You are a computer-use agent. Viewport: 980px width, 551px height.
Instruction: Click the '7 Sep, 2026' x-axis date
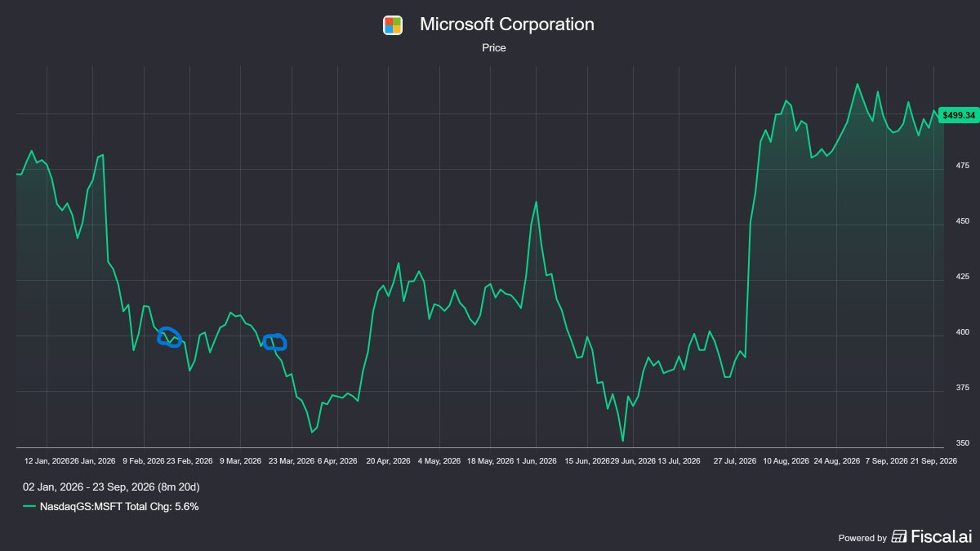click(887, 460)
